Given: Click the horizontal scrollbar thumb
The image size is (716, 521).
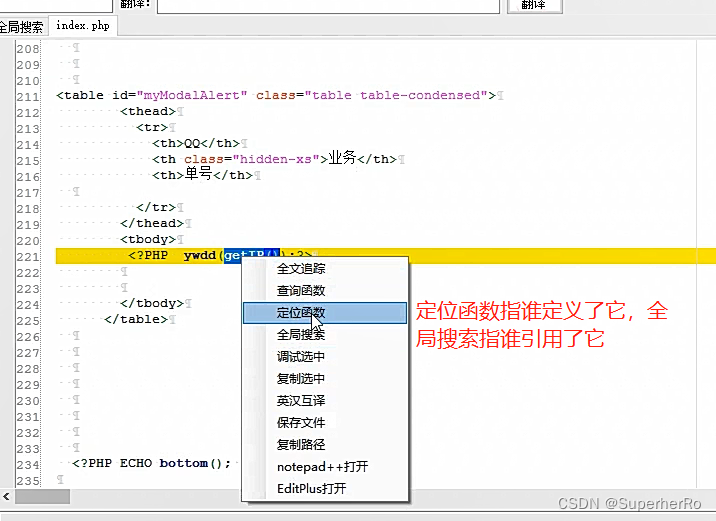Looking at the screenshot, I should tap(42, 496).
